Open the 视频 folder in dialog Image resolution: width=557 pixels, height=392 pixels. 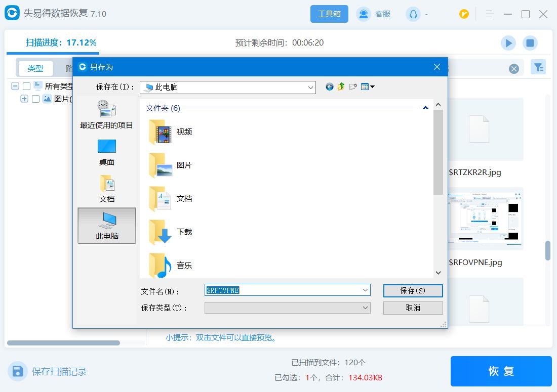pyautogui.click(x=174, y=132)
